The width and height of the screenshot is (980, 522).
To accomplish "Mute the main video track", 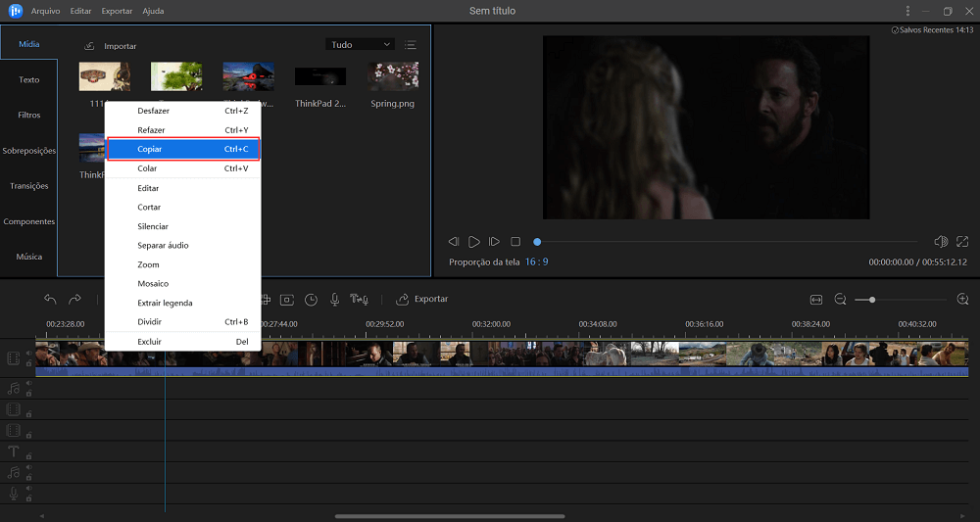I will click(x=28, y=353).
